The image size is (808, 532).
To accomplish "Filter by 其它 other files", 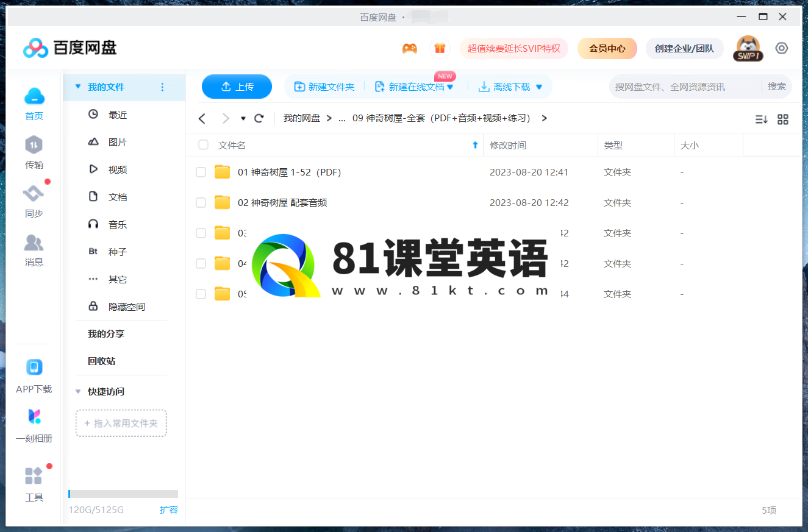I will (x=118, y=279).
